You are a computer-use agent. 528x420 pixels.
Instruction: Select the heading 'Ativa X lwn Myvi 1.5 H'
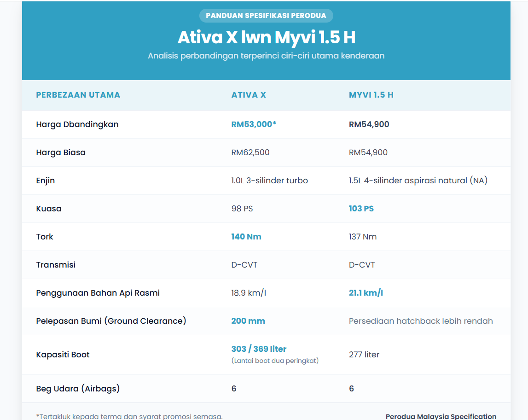tap(267, 37)
